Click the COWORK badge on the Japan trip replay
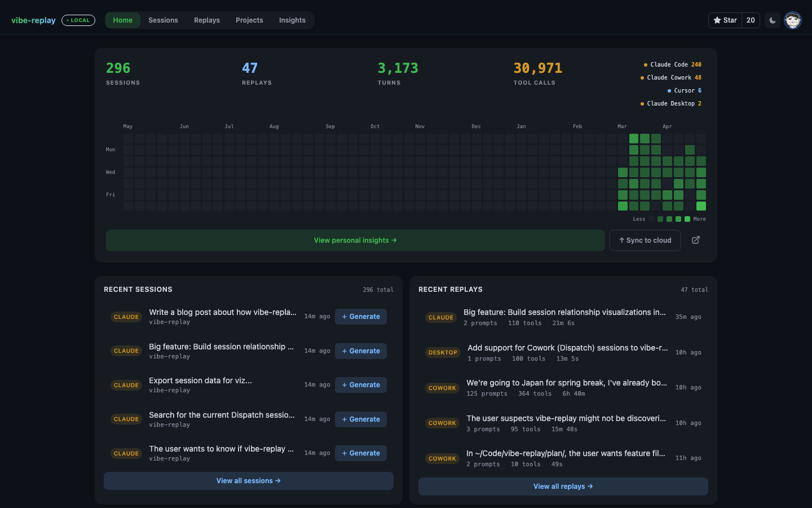The width and height of the screenshot is (812, 508). 442,388
